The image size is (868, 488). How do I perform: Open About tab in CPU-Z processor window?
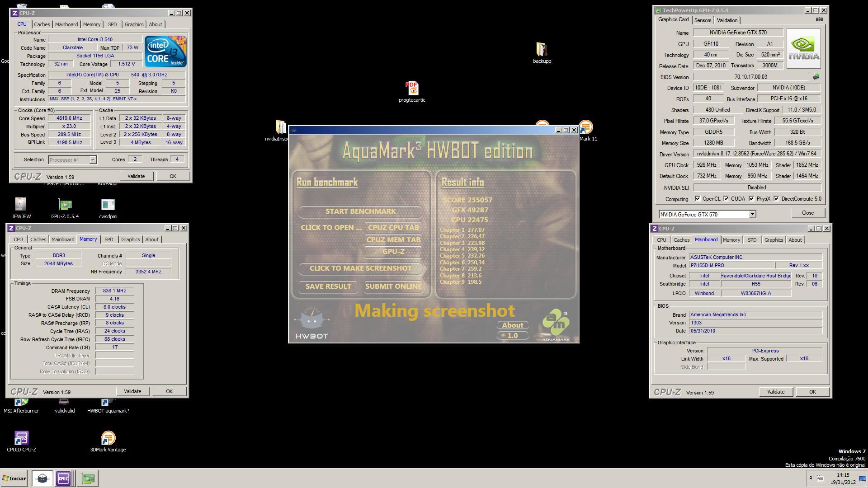156,24
